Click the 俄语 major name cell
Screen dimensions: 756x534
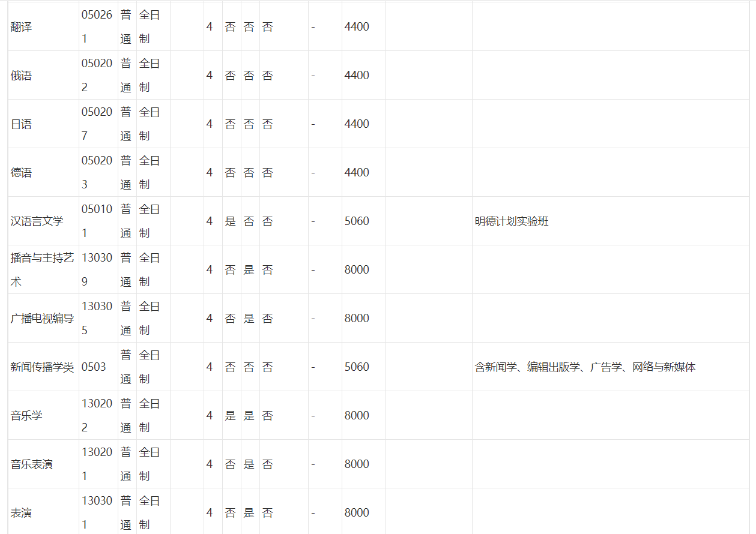point(22,76)
